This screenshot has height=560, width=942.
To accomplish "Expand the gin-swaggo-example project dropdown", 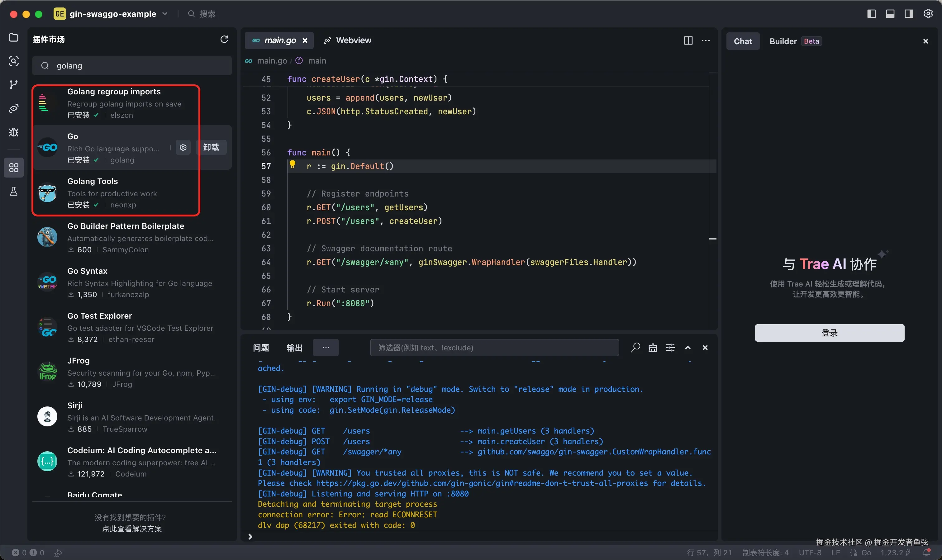I will tap(165, 14).
